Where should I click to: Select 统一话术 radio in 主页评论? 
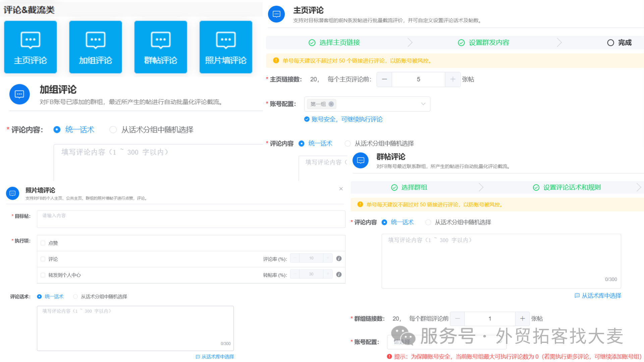click(x=301, y=143)
